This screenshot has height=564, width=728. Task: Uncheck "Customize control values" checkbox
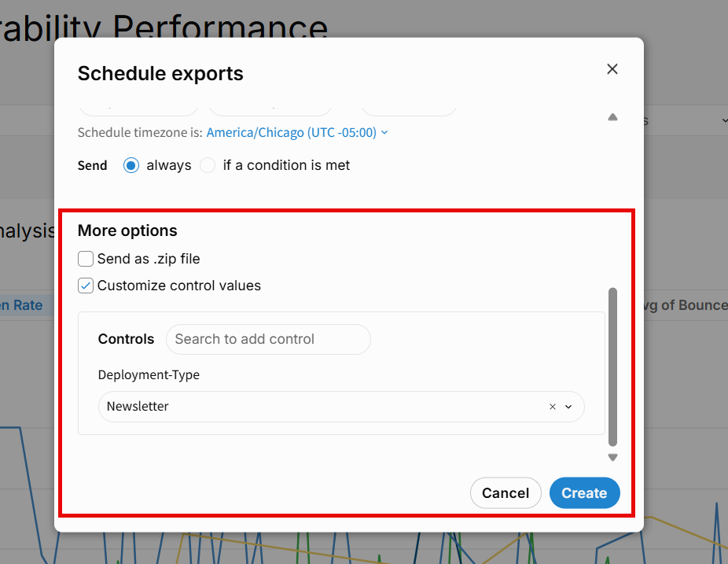point(86,286)
